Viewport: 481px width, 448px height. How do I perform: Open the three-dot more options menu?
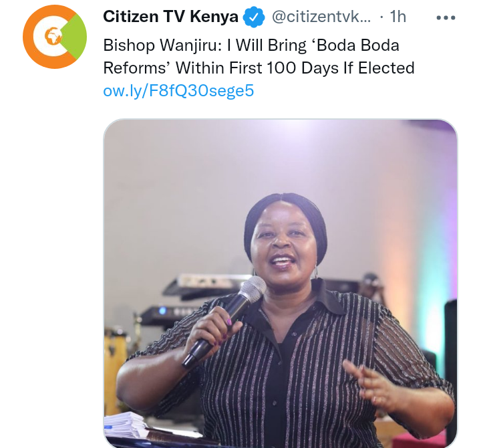point(446,18)
